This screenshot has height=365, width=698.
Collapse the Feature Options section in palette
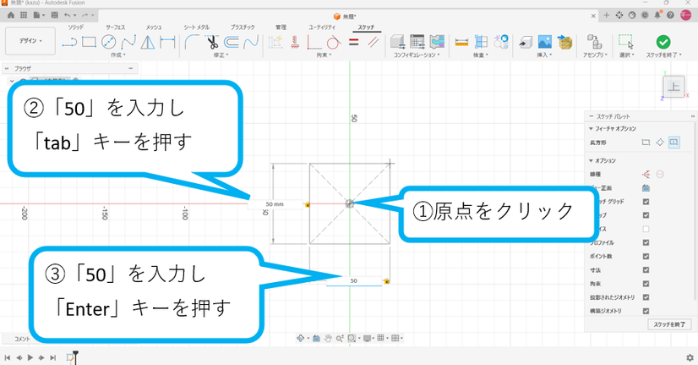click(x=591, y=129)
